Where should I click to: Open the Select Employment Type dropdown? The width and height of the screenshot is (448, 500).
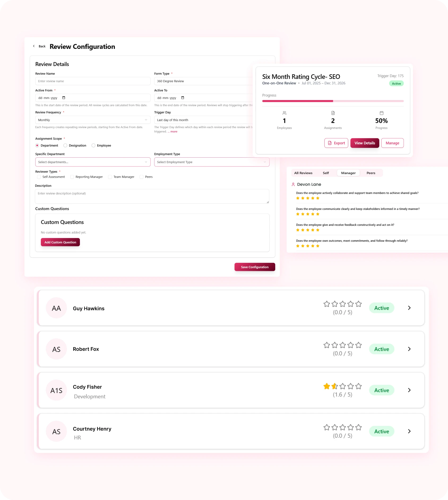212,162
